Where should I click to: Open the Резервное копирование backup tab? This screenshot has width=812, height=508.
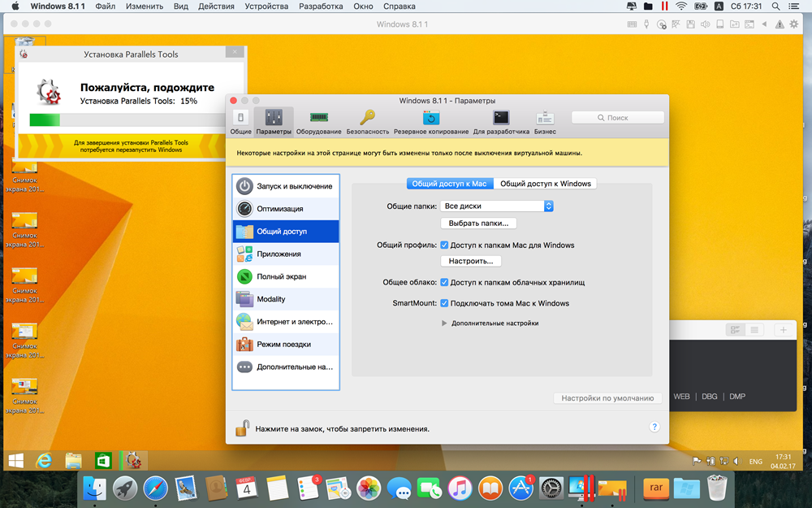[x=431, y=123]
